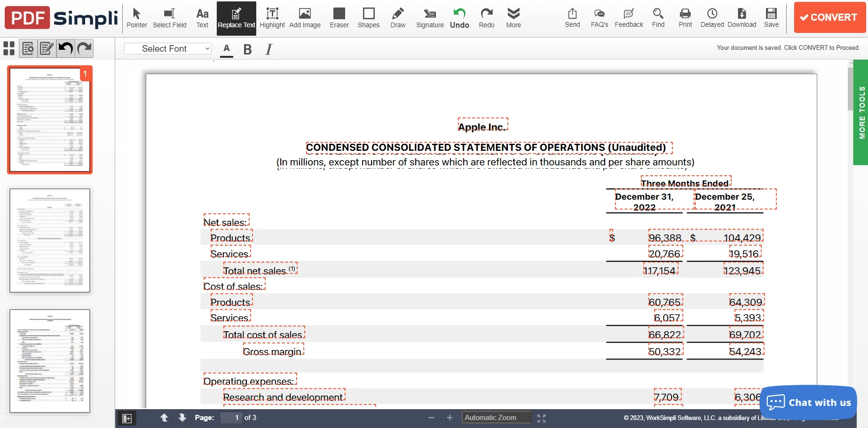Open the Add Image tool
The width and height of the screenshot is (868, 428).
(305, 18)
